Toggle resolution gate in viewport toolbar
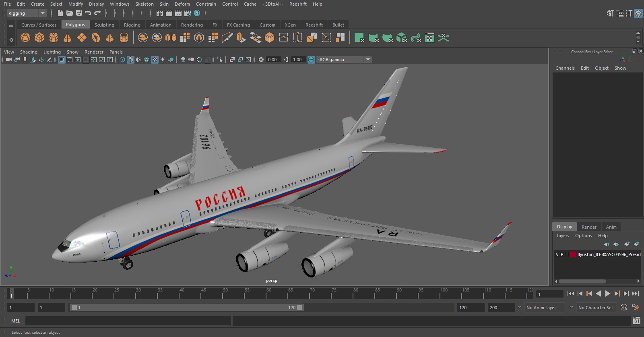 click(78, 60)
